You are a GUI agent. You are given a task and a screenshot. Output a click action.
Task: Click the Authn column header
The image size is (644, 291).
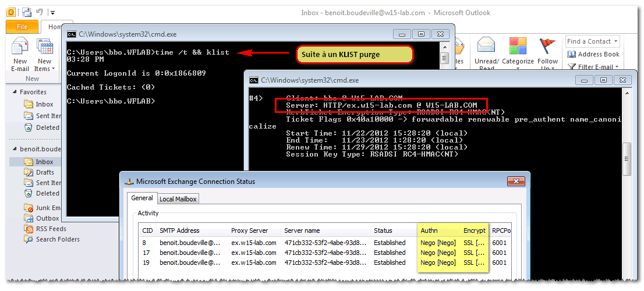(438, 230)
